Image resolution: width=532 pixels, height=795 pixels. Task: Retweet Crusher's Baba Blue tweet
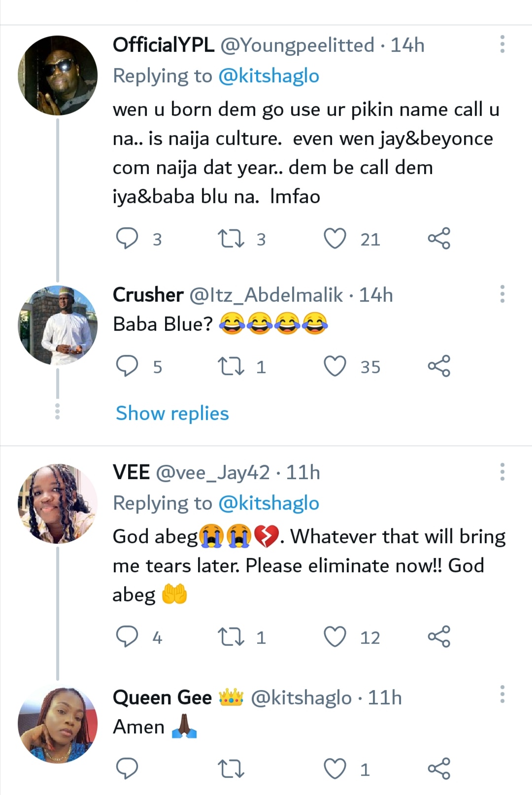[231, 367]
